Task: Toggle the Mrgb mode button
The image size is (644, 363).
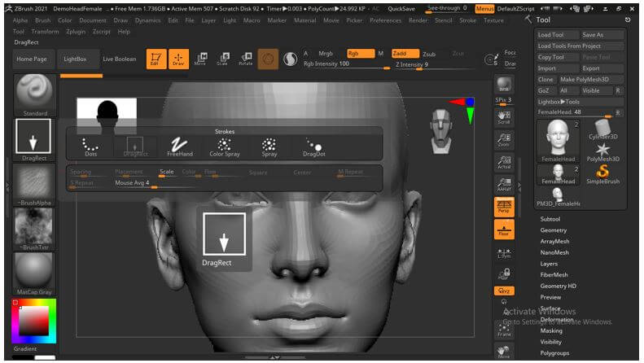Action: [x=326, y=54]
